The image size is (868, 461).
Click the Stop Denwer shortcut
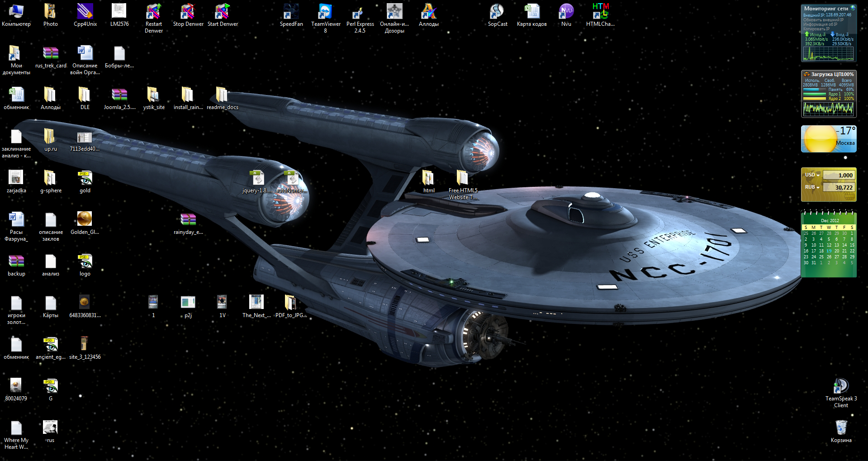188,15
